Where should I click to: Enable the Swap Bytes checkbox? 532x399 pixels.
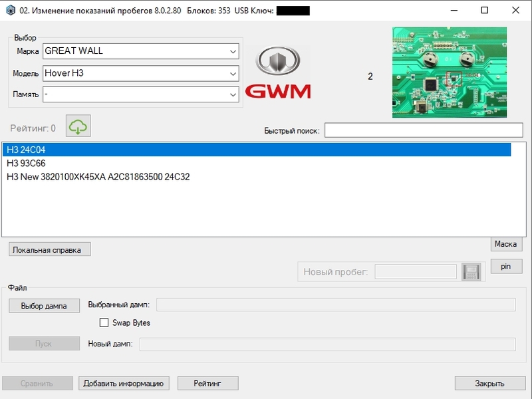click(104, 323)
